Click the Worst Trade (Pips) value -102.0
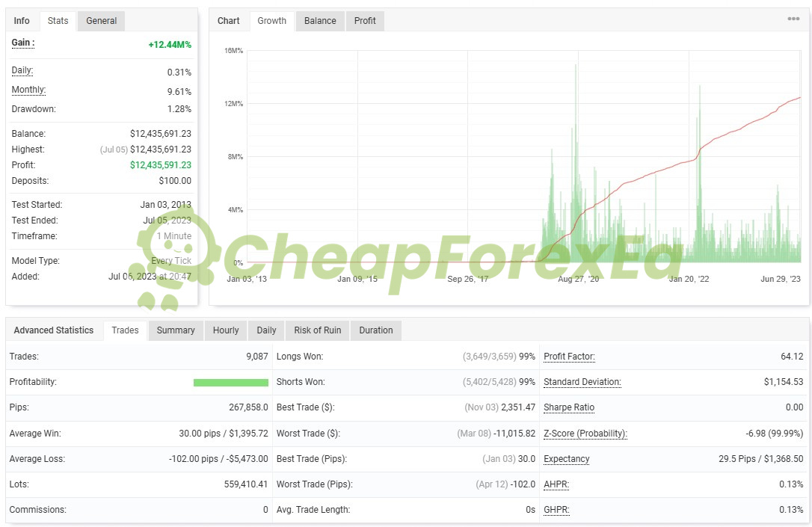This screenshot has height=527, width=812. click(523, 484)
